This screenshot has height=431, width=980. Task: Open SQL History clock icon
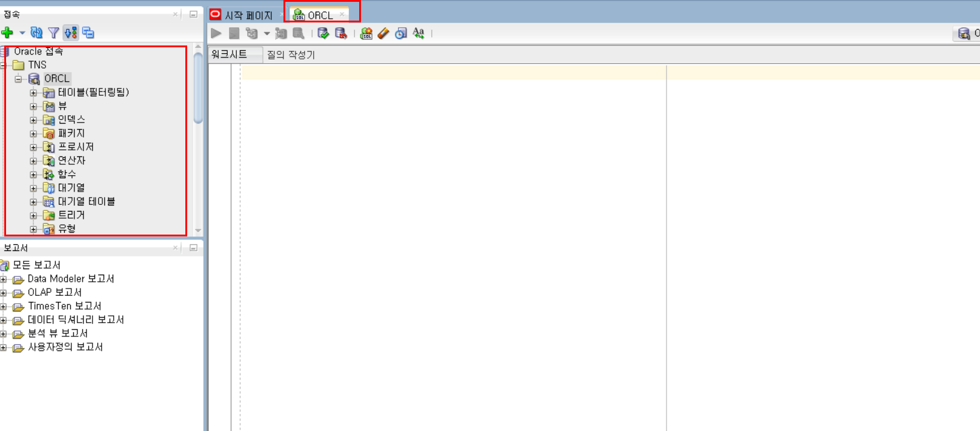point(401,33)
